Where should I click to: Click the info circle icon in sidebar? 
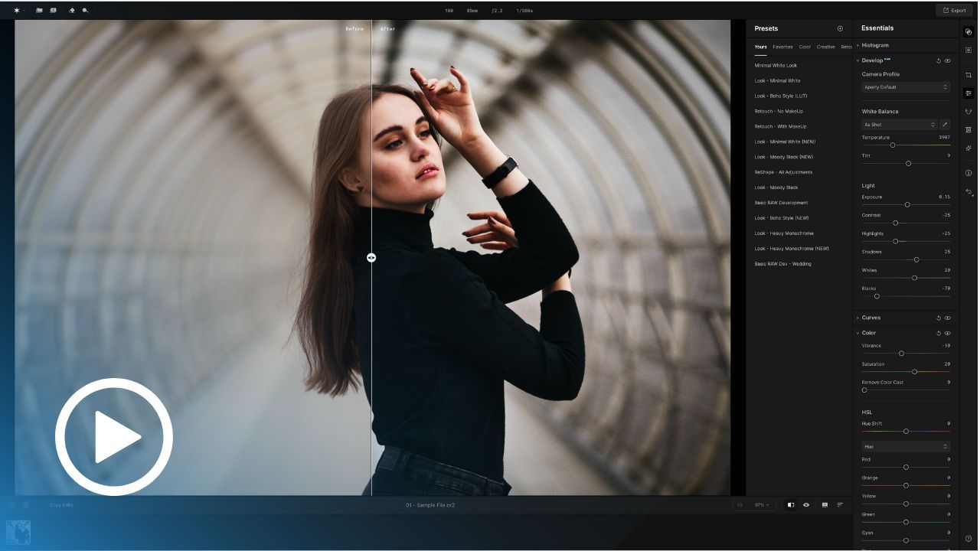click(x=969, y=173)
